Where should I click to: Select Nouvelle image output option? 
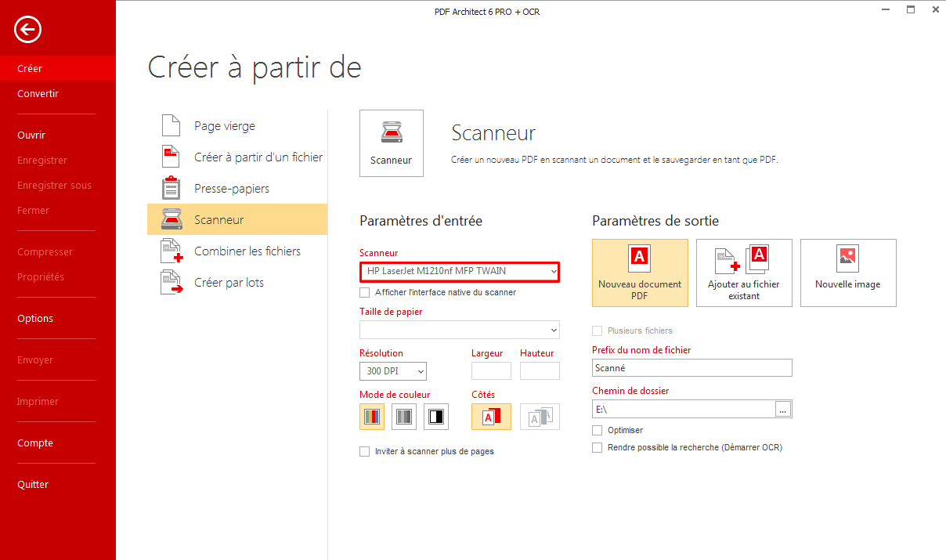click(848, 273)
